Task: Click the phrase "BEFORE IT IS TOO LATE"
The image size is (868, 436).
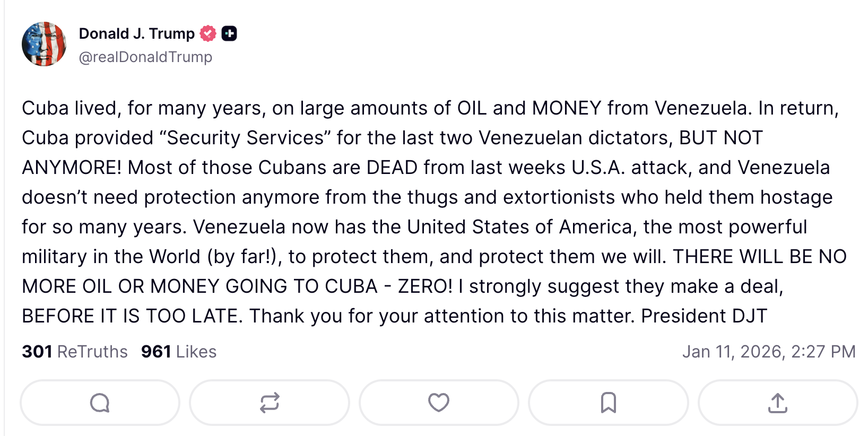Action: 132,316
